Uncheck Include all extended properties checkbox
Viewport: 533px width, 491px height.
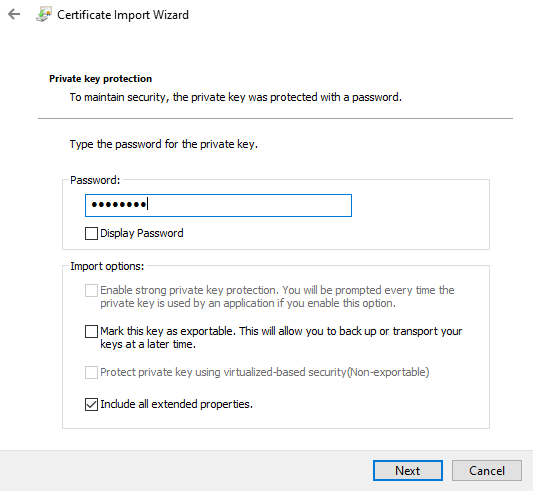[x=91, y=404]
